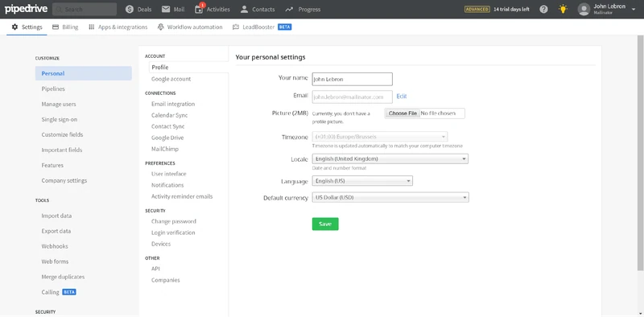This screenshot has height=317, width=644.
Task: Click the help question mark icon
Action: pyautogui.click(x=543, y=9)
